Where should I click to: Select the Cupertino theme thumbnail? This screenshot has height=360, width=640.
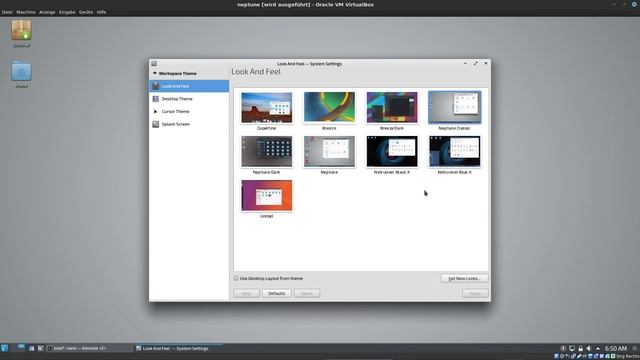tap(267, 108)
